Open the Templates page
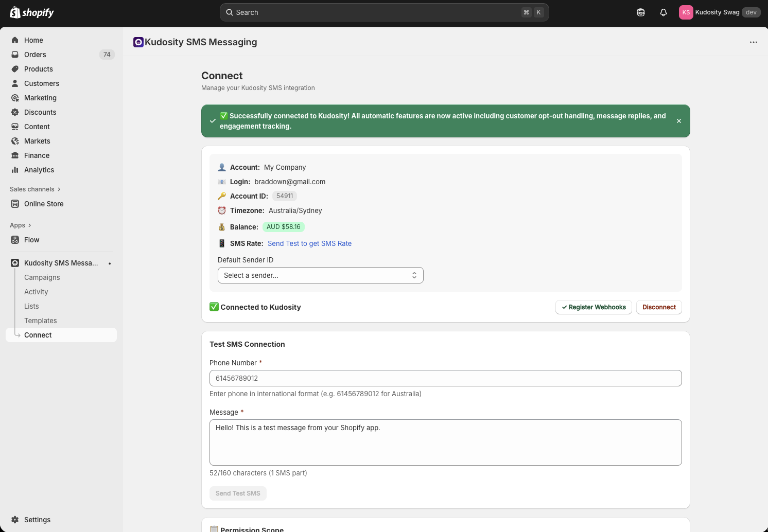The height and width of the screenshot is (532, 768). point(41,321)
